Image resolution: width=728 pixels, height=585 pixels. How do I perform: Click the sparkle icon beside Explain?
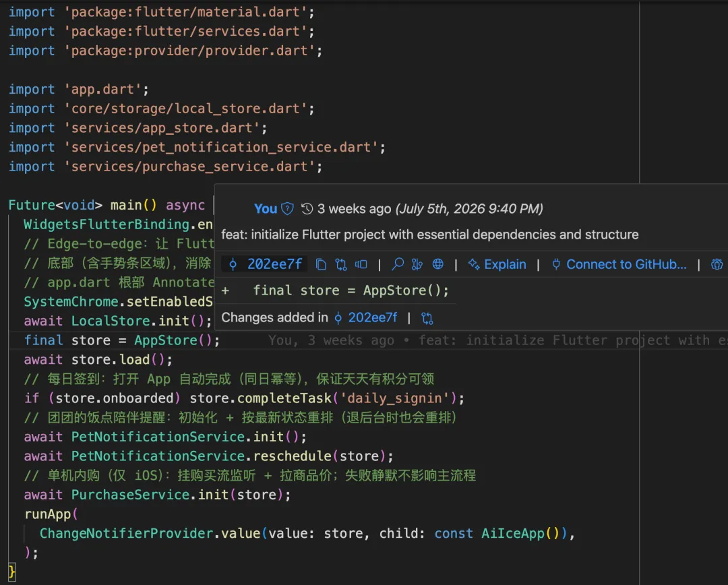(x=474, y=264)
